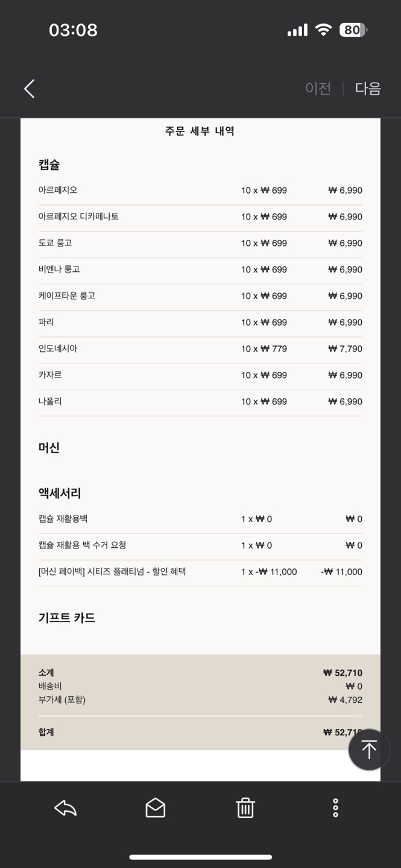This screenshot has width=401, height=868.
Task: Tap the Wi-Fi icon in status bar
Action: tap(324, 30)
